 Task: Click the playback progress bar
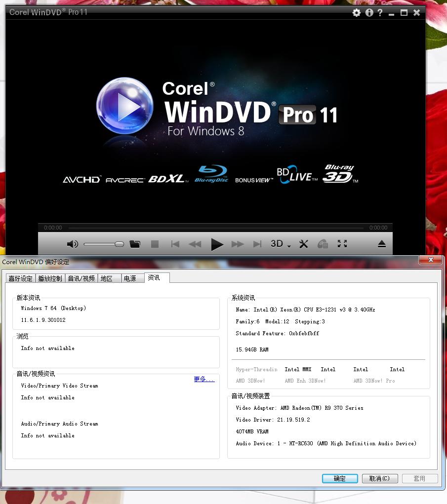[x=215, y=228]
